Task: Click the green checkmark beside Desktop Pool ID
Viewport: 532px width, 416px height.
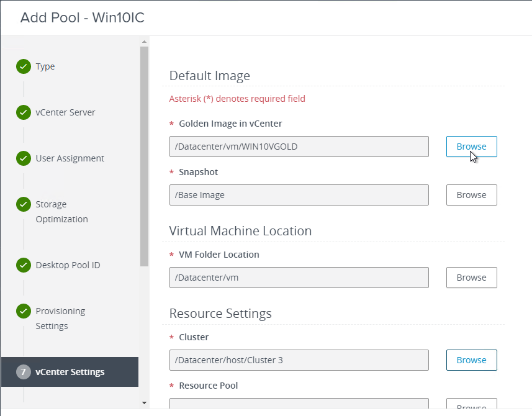Action: (x=24, y=265)
